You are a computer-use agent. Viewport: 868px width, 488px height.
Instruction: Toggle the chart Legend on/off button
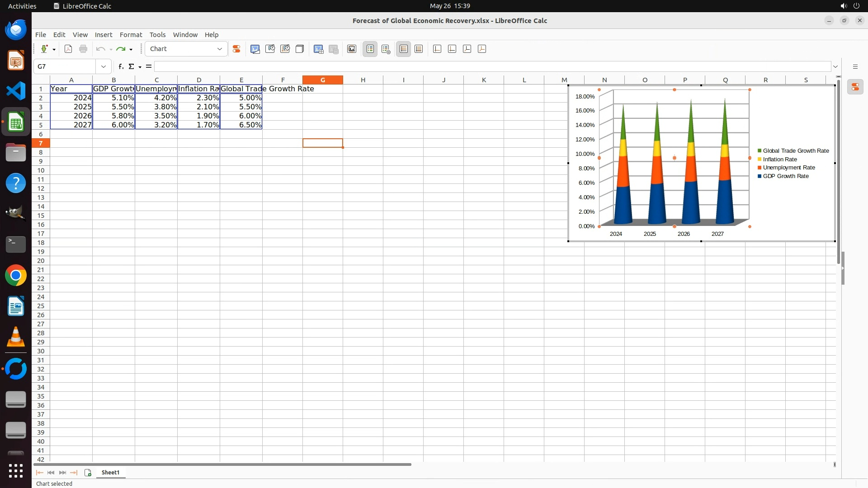[370, 49]
